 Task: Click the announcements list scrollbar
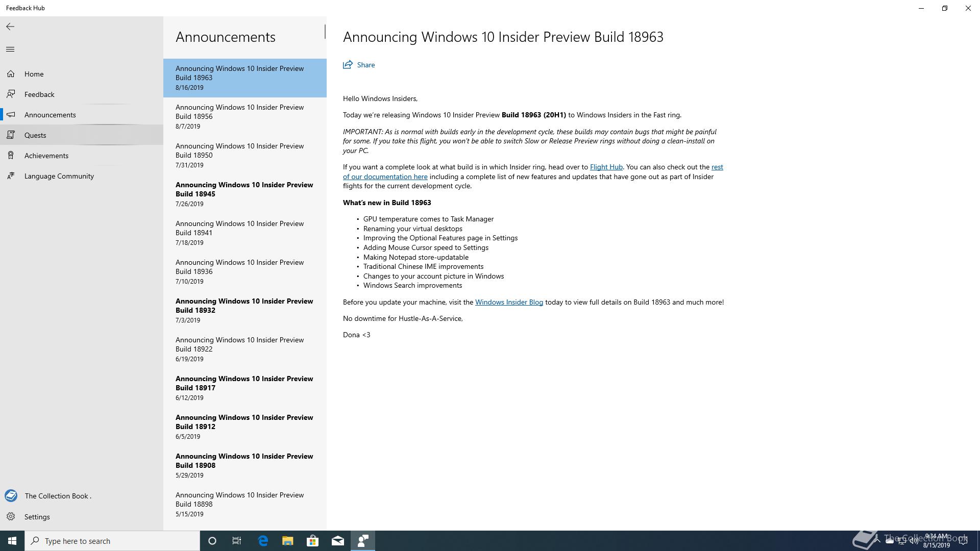pos(325,32)
